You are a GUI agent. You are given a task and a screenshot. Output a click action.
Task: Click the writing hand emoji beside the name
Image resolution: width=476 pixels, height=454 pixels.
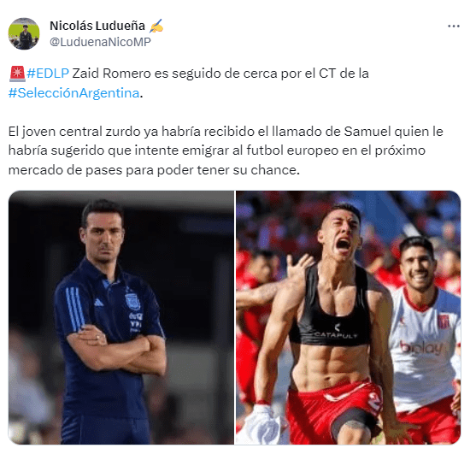click(x=156, y=27)
